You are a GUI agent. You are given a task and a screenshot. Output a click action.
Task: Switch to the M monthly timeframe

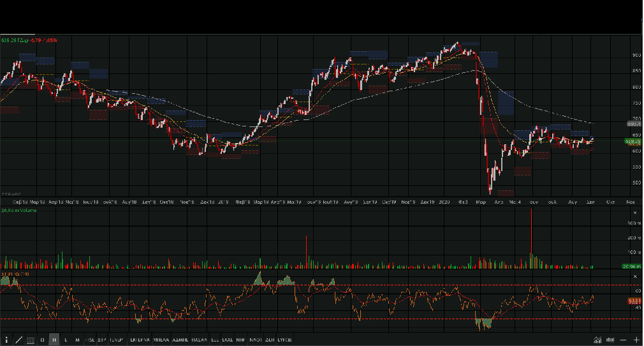click(77, 340)
